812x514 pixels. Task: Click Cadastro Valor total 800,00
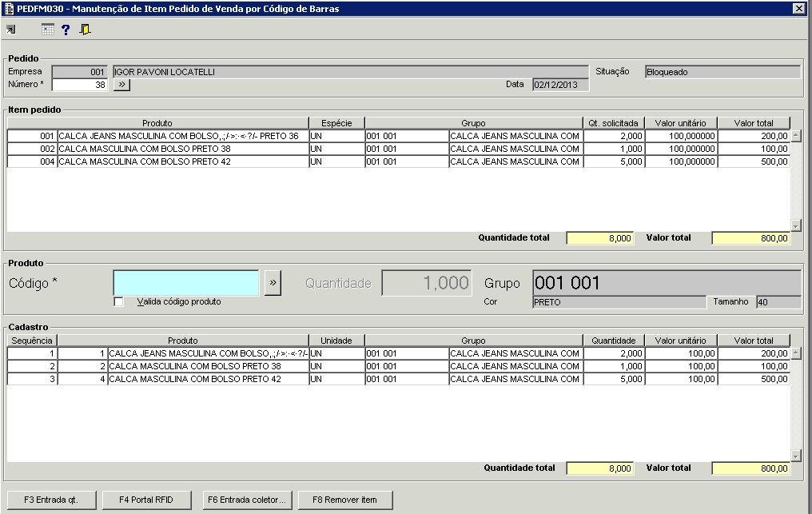click(x=751, y=468)
